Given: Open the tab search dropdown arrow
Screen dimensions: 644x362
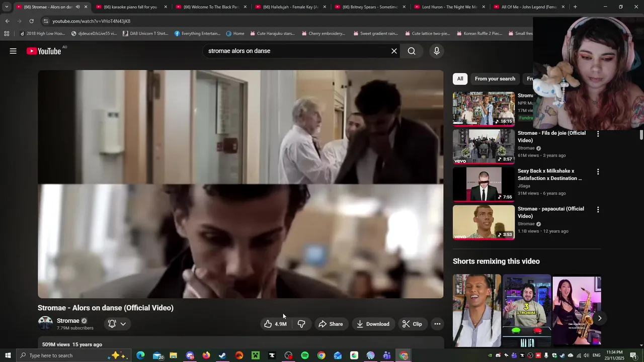Looking at the screenshot, I should [7, 7].
